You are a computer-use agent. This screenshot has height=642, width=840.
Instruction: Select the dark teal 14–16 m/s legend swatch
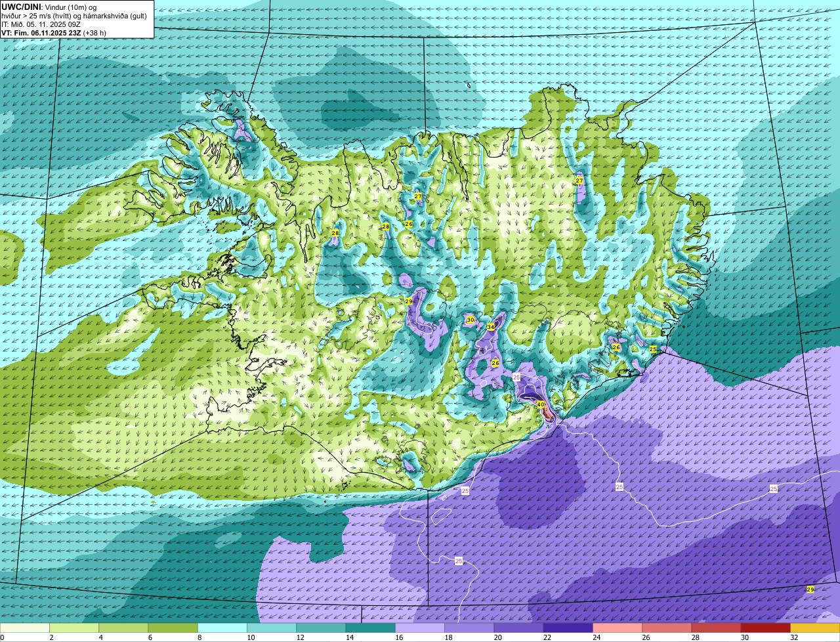coord(371,628)
